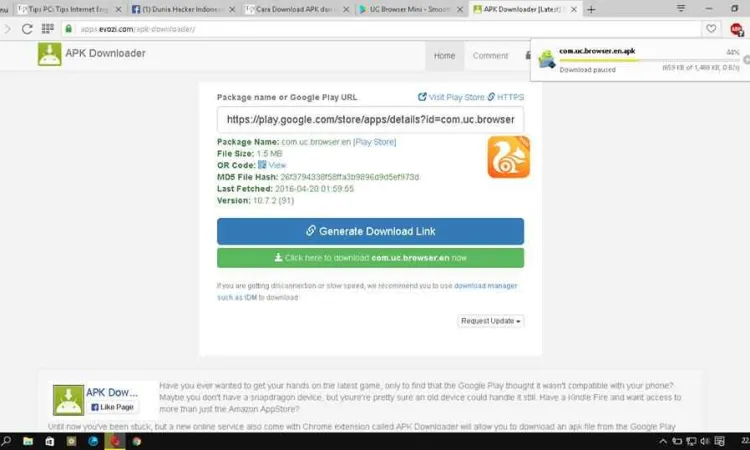Click the Last Fetched date value
Viewport: 750px width, 450px height.
click(314, 189)
